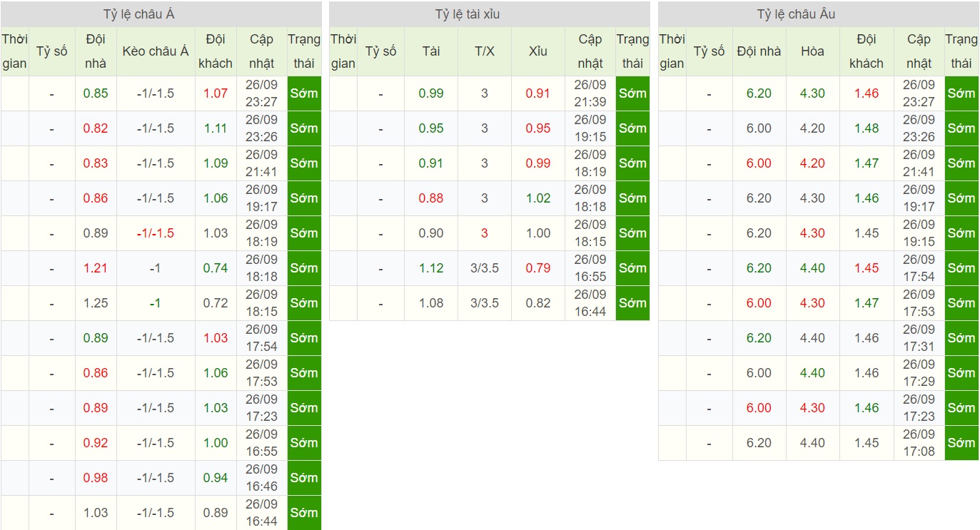Select home odds 1.25 in châu Á table

pyautogui.click(x=96, y=303)
